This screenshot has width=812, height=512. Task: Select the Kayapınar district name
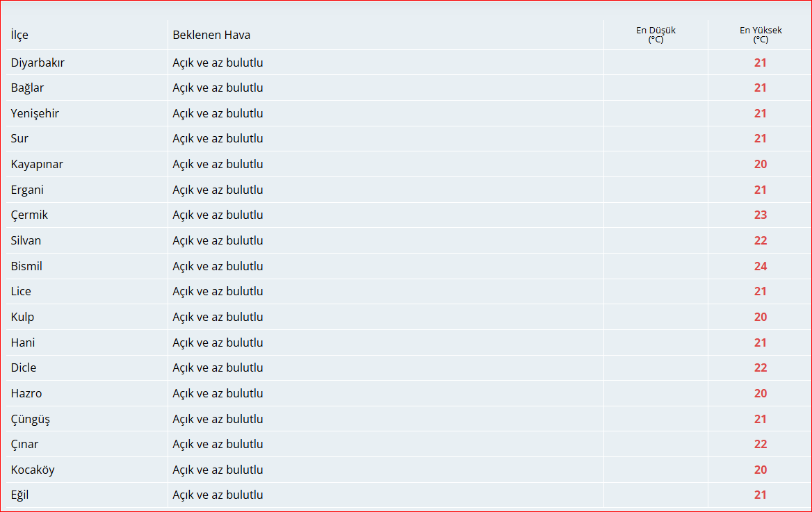[x=37, y=164]
